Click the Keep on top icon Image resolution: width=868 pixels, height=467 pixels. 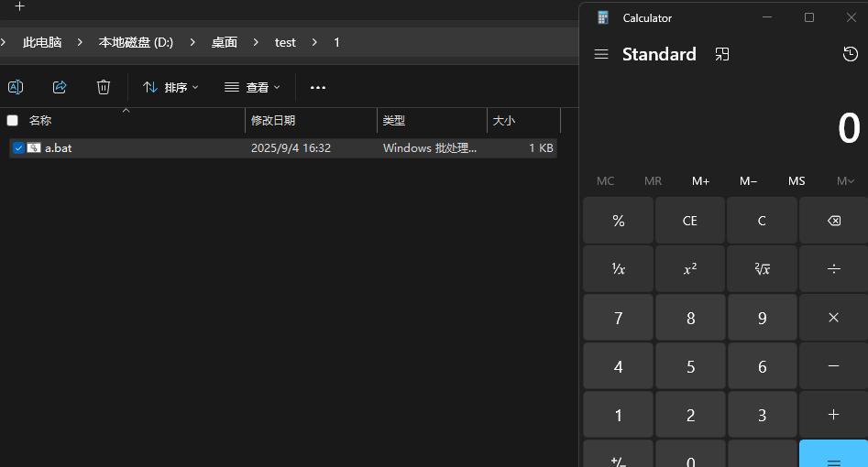click(x=722, y=55)
